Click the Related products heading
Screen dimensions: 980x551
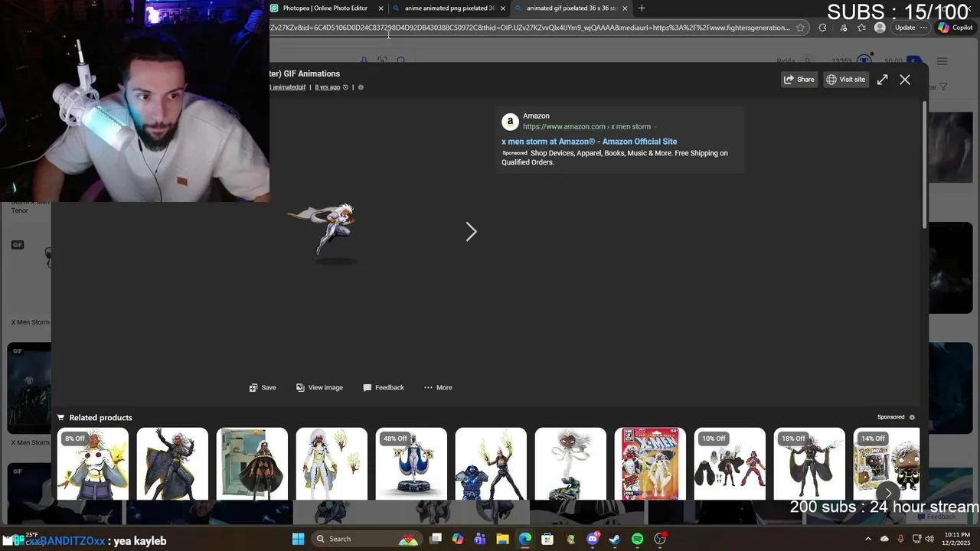pyautogui.click(x=100, y=418)
